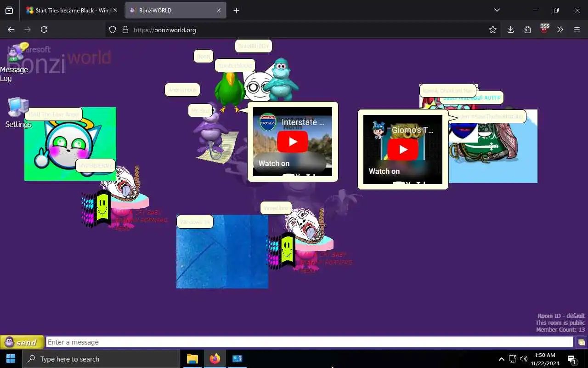Click the uBlock extension icon showing 355
This screenshot has height=368, width=588.
(x=544, y=29)
